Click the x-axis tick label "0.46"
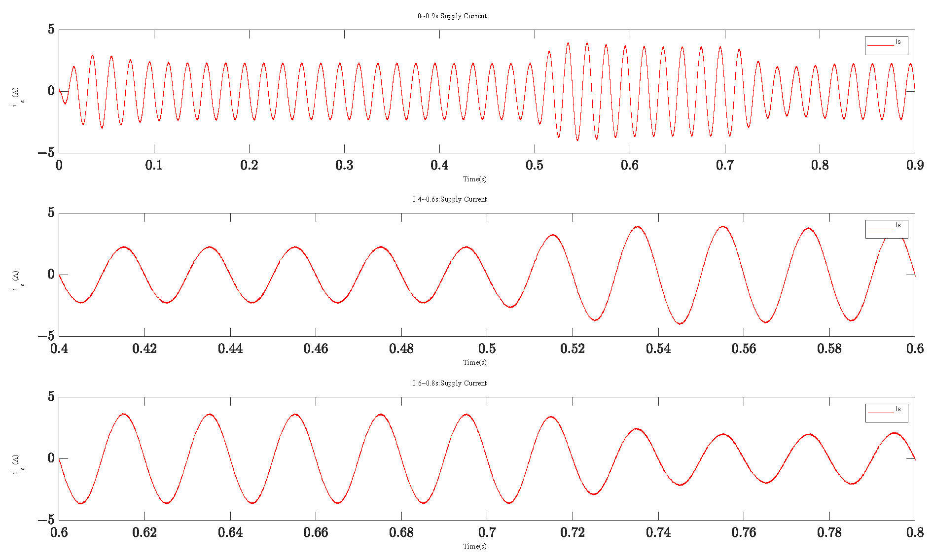Screen dimensions: 933x560 coord(316,349)
